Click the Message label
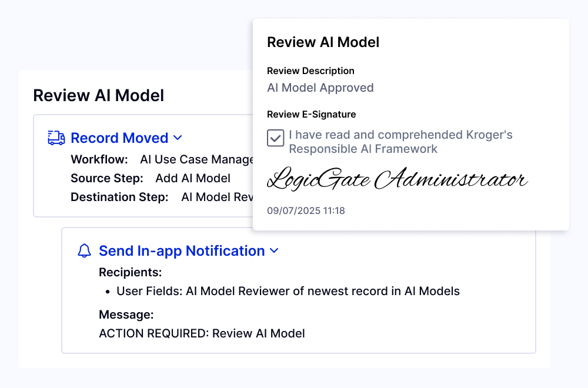 point(126,315)
